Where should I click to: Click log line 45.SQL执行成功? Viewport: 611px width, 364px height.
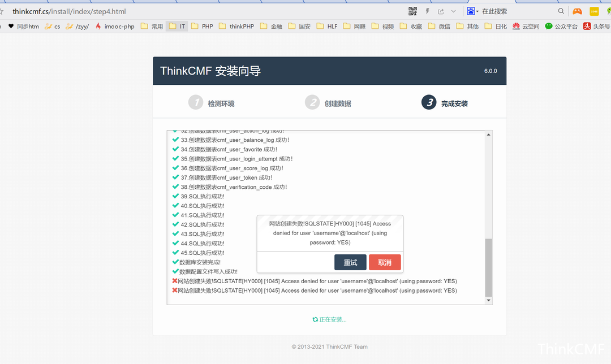(x=203, y=253)
